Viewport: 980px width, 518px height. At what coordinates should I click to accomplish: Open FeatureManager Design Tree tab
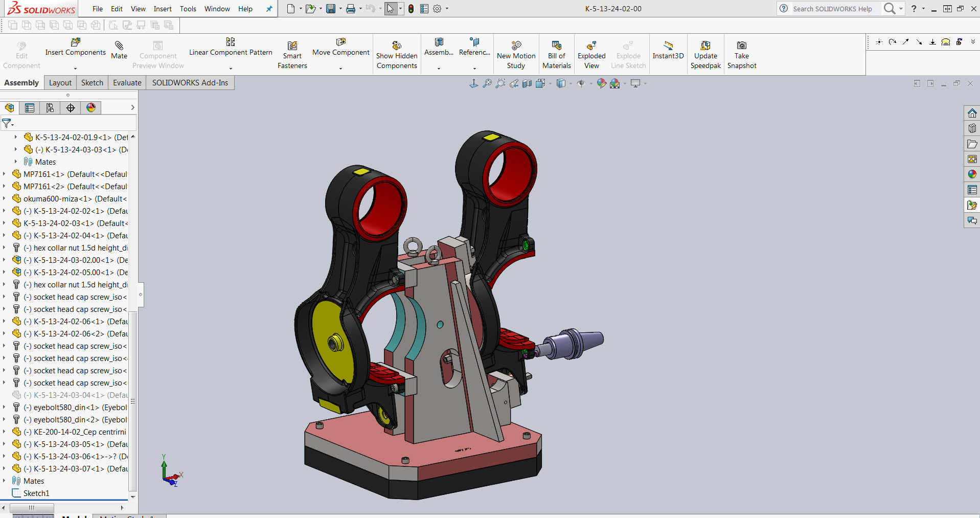click(10, 108)
